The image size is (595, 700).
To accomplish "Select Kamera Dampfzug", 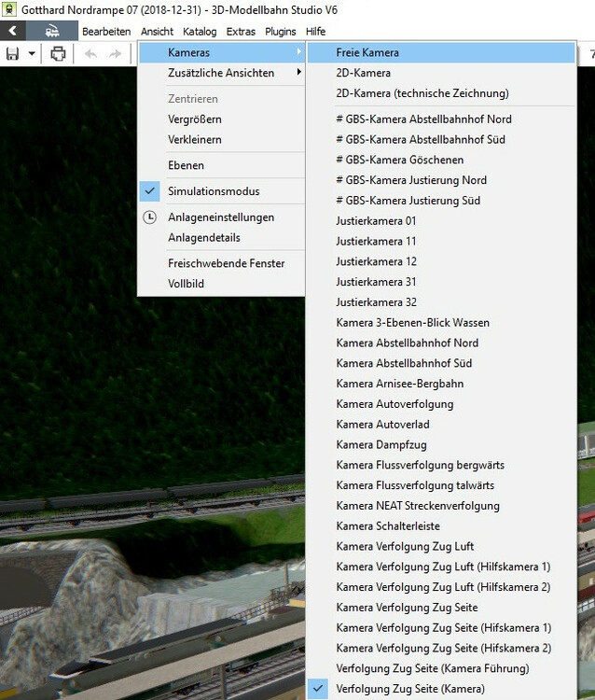I will tap(441, 444).
